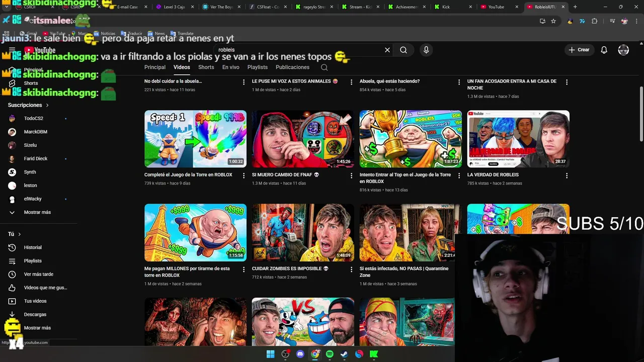Open the LA VERDAD DE ROBLEIS thumbnail
This screenshot has height=362, width=644.
point(518,139)
